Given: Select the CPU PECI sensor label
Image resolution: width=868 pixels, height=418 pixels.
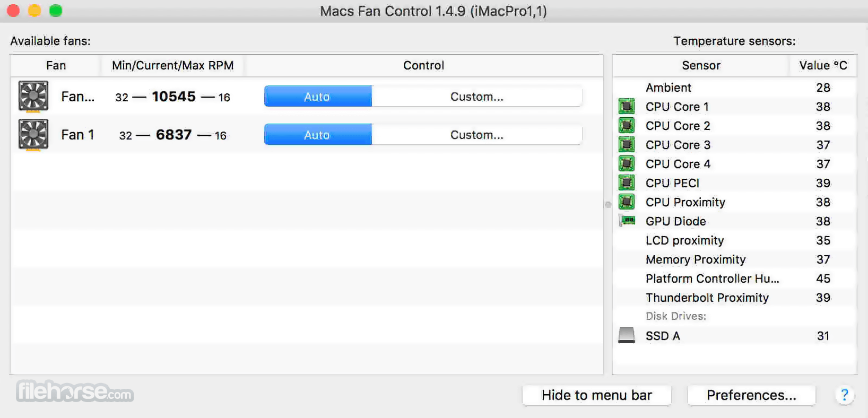Looking at the screenshot, I should [672, 183].
